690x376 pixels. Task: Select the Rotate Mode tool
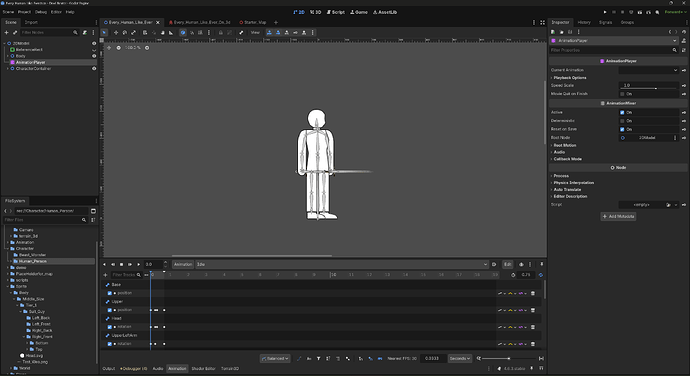(x=125, y=33)
